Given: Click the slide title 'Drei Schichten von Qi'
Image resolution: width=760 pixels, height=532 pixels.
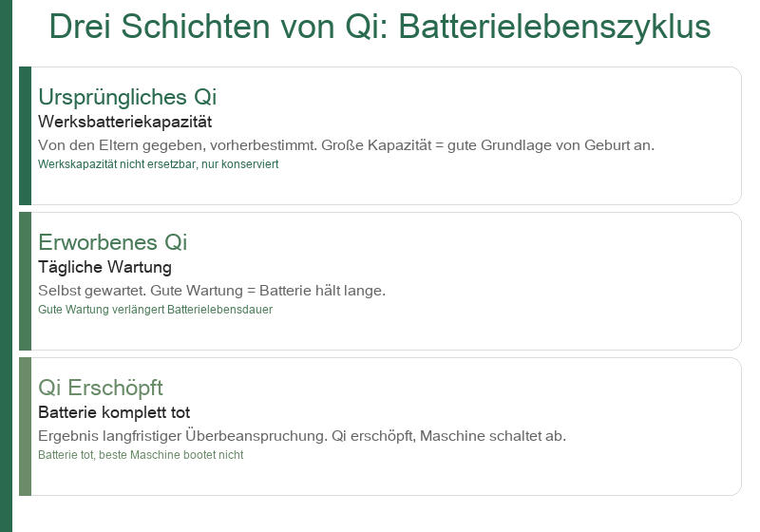Looking at the screenshot, I should (379, 27).
